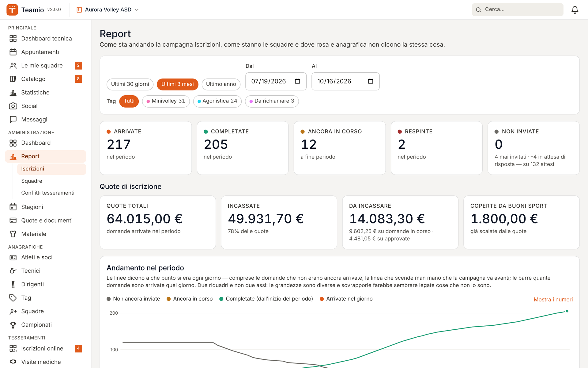This screenshot has height=368, width=588.
Task: Open the Dal date calendar picker
Action: click(x=297, y=81)
